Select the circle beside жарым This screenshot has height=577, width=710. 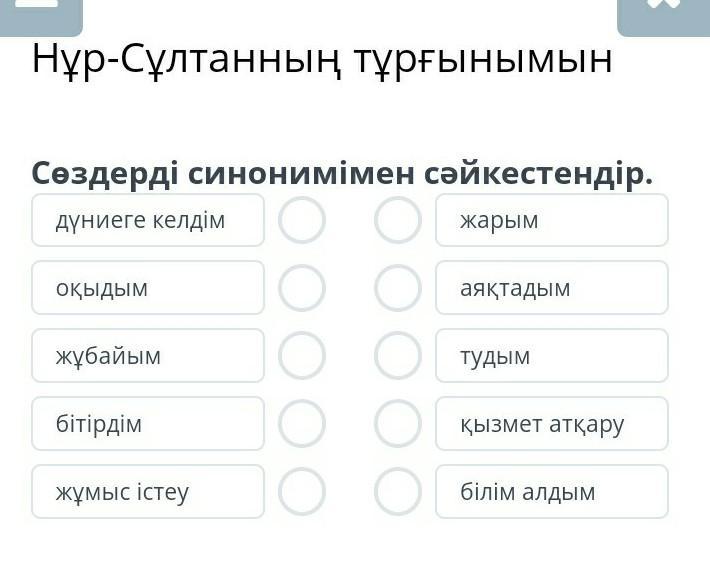click(x=398, y=220)
